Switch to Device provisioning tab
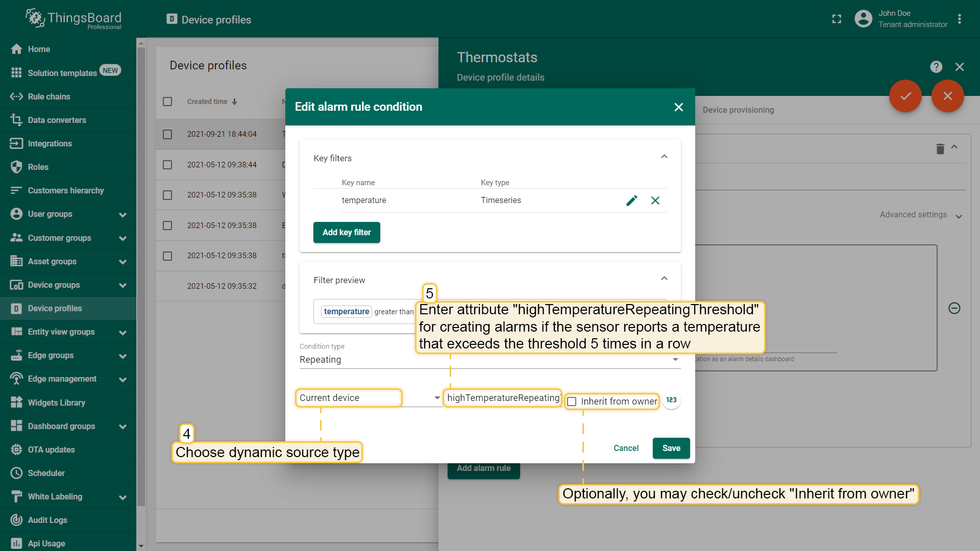 click(x=738, y=110)
